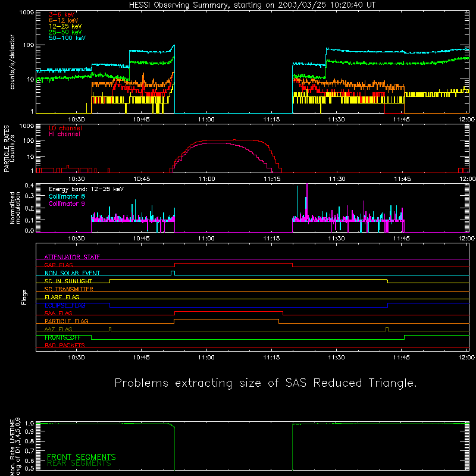Select the 'GAP FLAG' label

[58, 265]
